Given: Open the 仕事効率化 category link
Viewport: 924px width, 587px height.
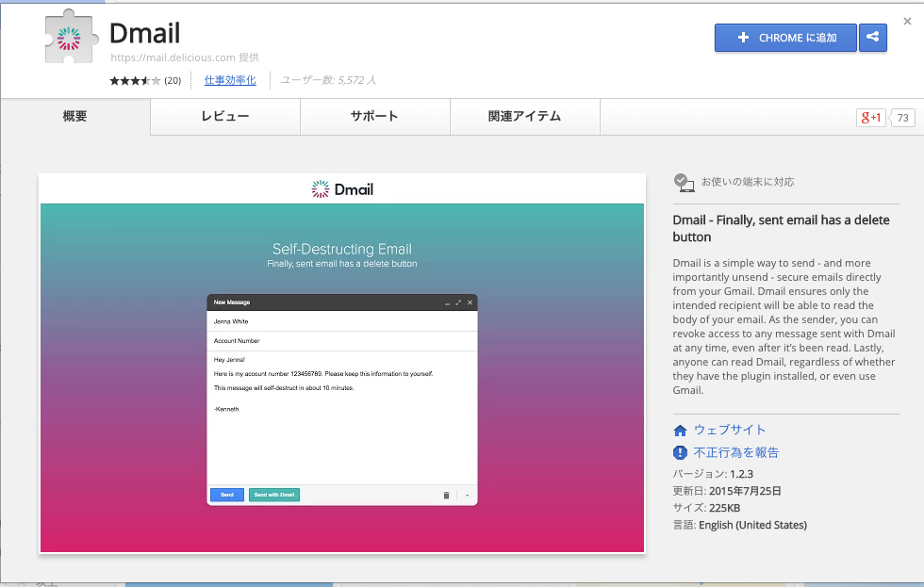Looking at the screenshot, I should 230,80.
